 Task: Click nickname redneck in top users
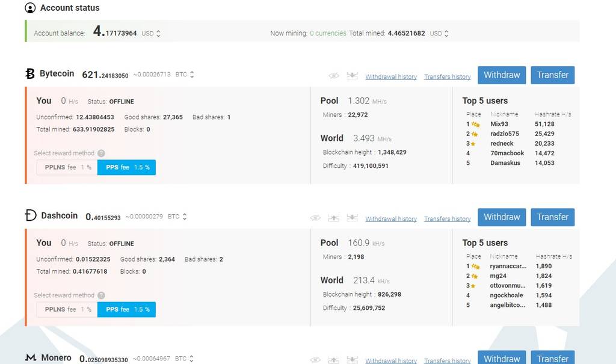click(x=502, y=143)
